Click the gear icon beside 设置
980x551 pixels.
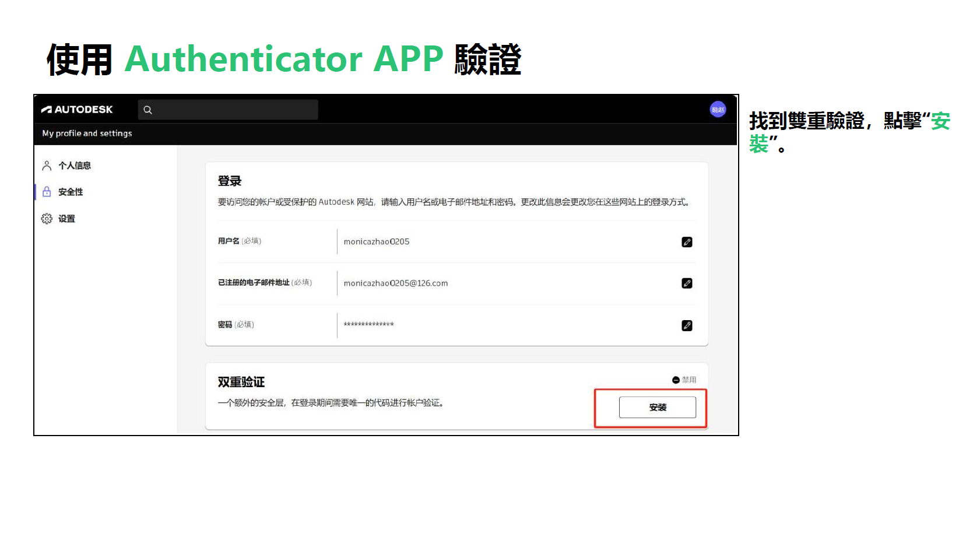point(47,219)
